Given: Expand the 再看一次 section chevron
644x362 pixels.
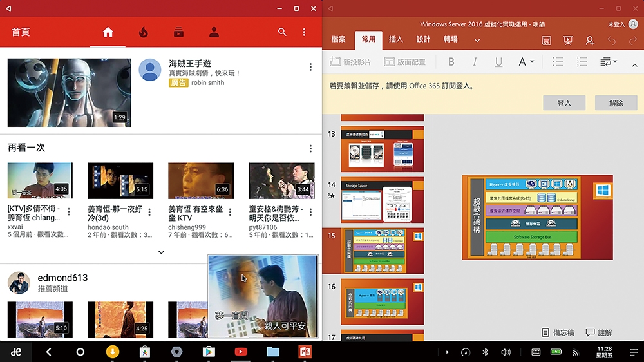Looking at the screenshot, I should click(161, 252).
